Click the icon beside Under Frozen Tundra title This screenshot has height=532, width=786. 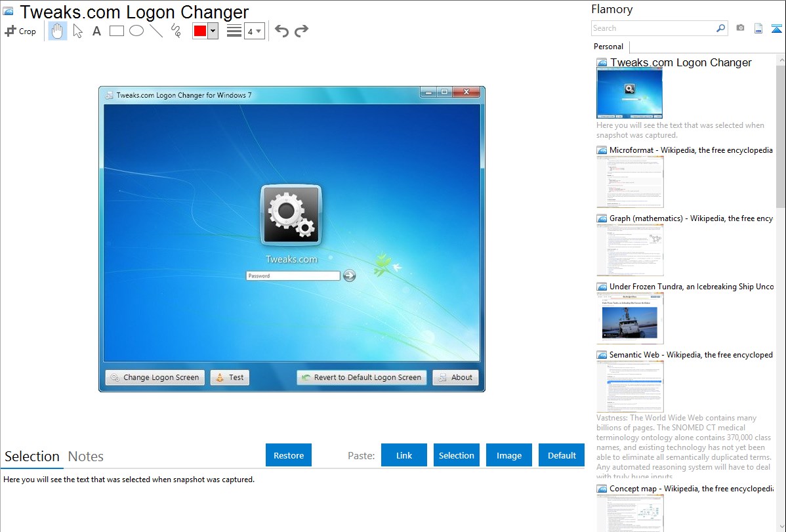pyautogui.click(x=602, y=286)
